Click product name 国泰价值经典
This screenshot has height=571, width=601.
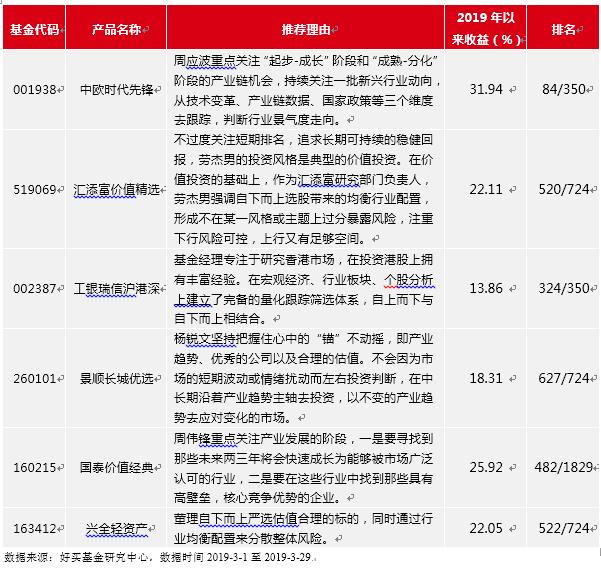pyautogui.click(x=117, y=468)
